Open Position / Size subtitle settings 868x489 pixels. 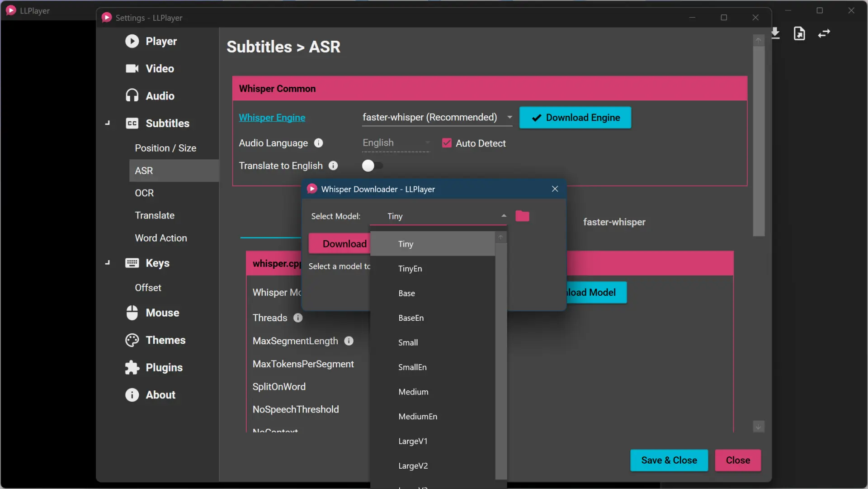coord(174,148)
